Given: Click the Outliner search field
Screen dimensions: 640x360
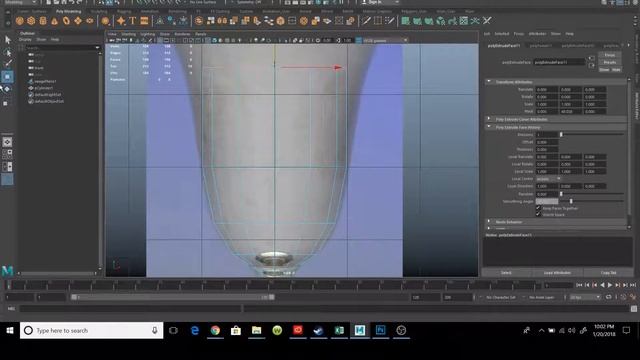Looking at the screenshot, I should click(63, 48).
